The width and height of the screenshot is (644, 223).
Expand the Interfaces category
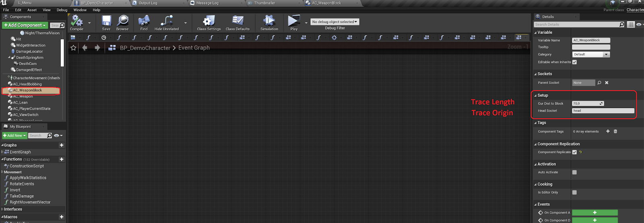coord(2,209)
